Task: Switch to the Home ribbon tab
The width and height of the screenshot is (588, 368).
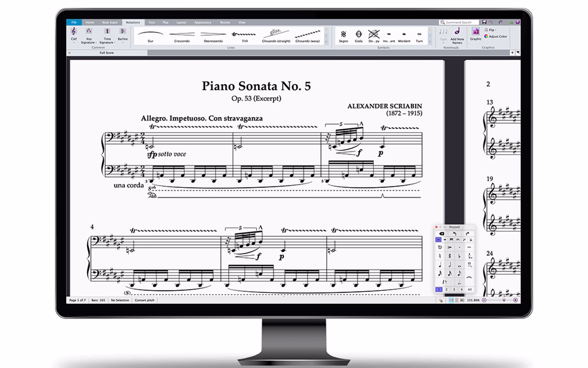Action: point(90,22)
